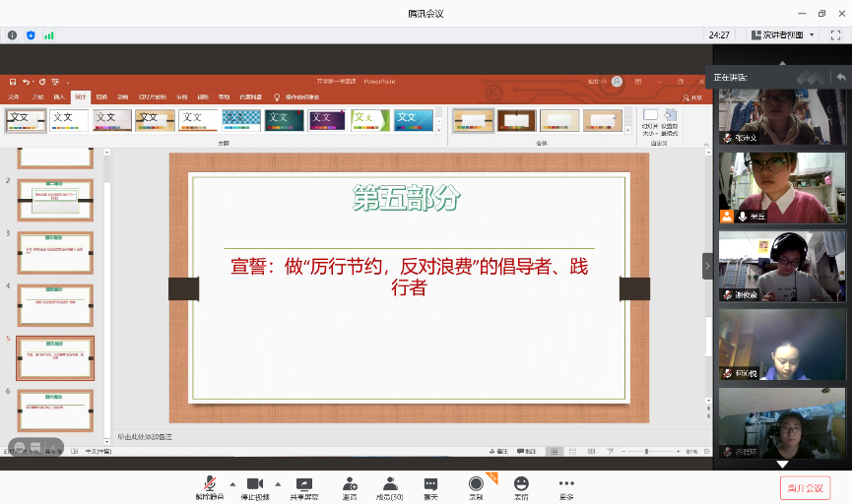Select slide 6 thumbnail
The image size is (852, 504).
55,410
